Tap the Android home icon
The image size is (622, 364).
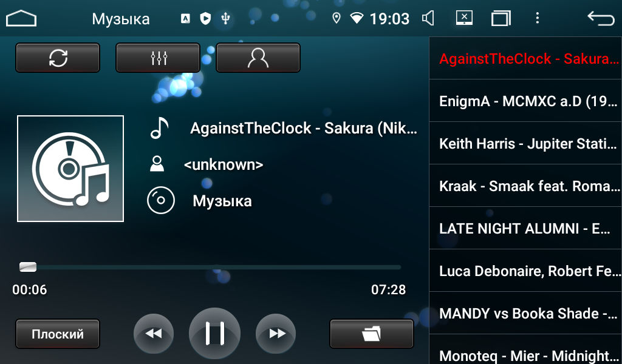pyautogui.click(x=21, y=19)
